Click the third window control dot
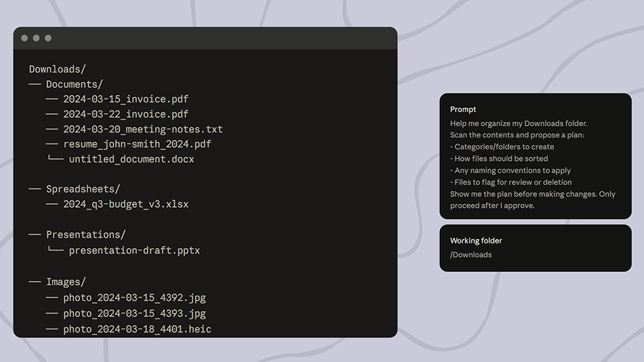644x362 pixels. (48, 38)
